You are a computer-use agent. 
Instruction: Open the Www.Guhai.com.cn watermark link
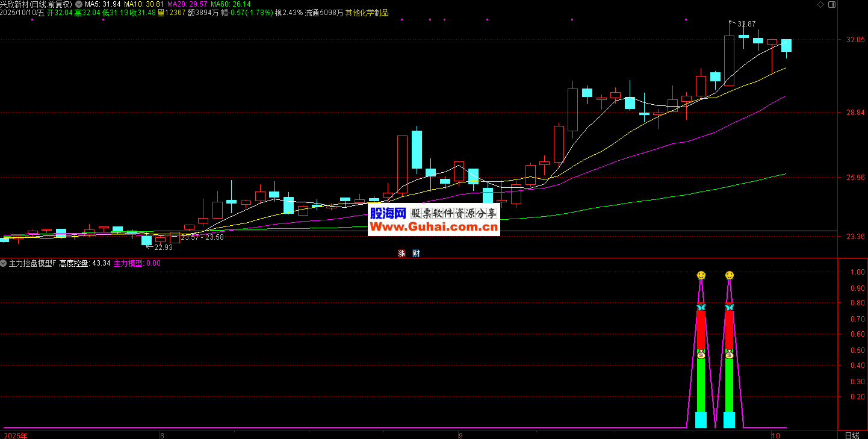pyautogui.click(x=433, y=227)
